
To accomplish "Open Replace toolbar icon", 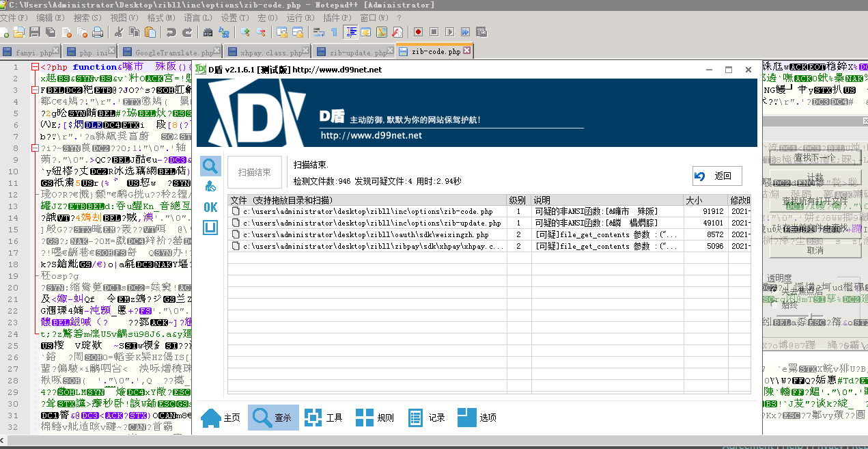I will tap(223, 32).
